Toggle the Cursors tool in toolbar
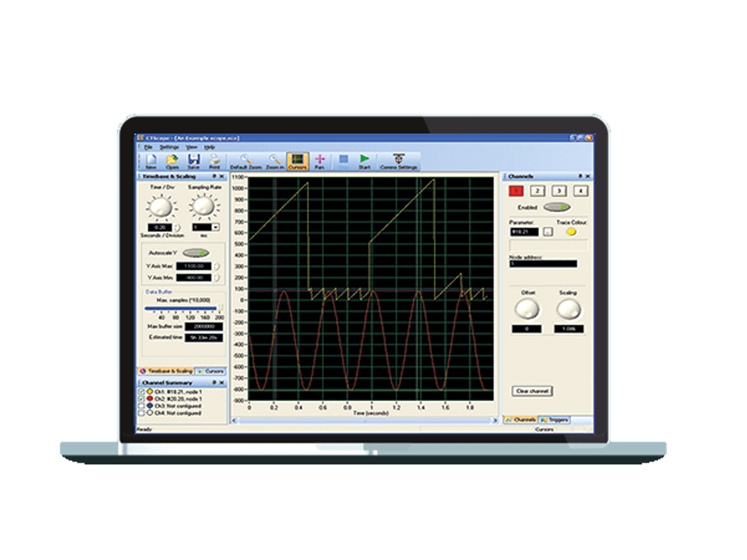The height and width of the screenshot is (560, 747). coord(297,160)
